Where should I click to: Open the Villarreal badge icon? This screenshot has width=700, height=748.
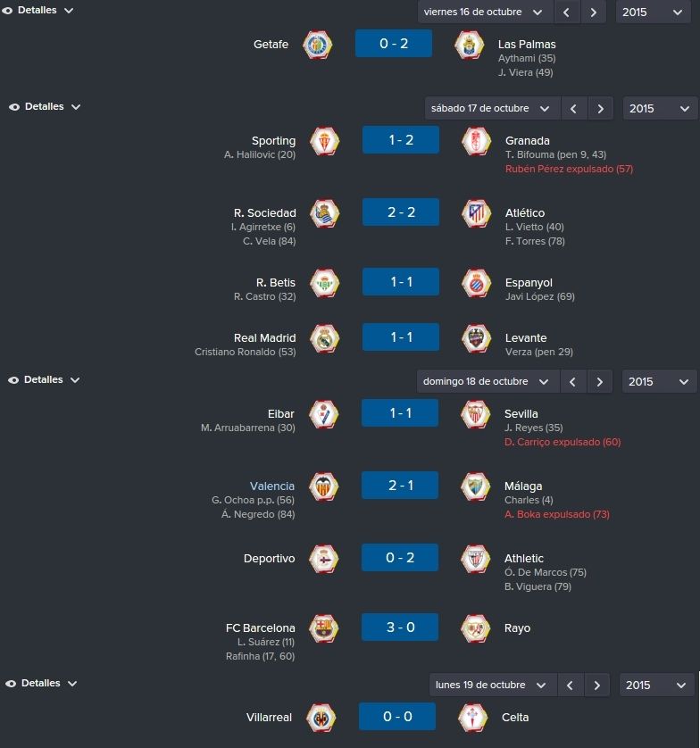[321, 718]
